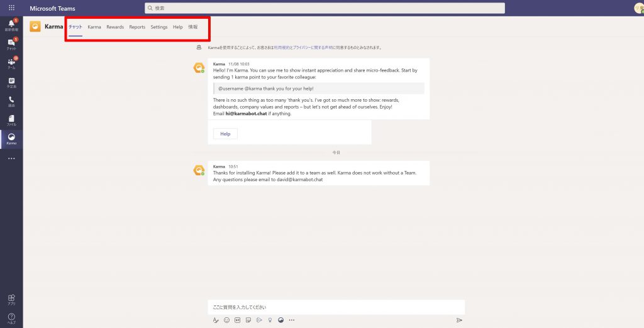Click the Praise badge icon in compose toolbar
The width and height of the screenshot is (644, 328).
270,320
